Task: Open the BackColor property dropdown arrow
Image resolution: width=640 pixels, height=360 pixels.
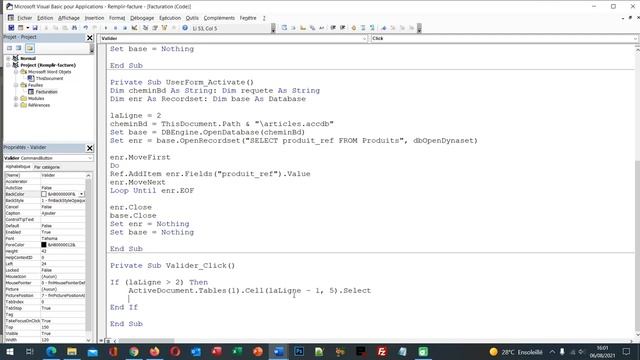Action: 81,194
